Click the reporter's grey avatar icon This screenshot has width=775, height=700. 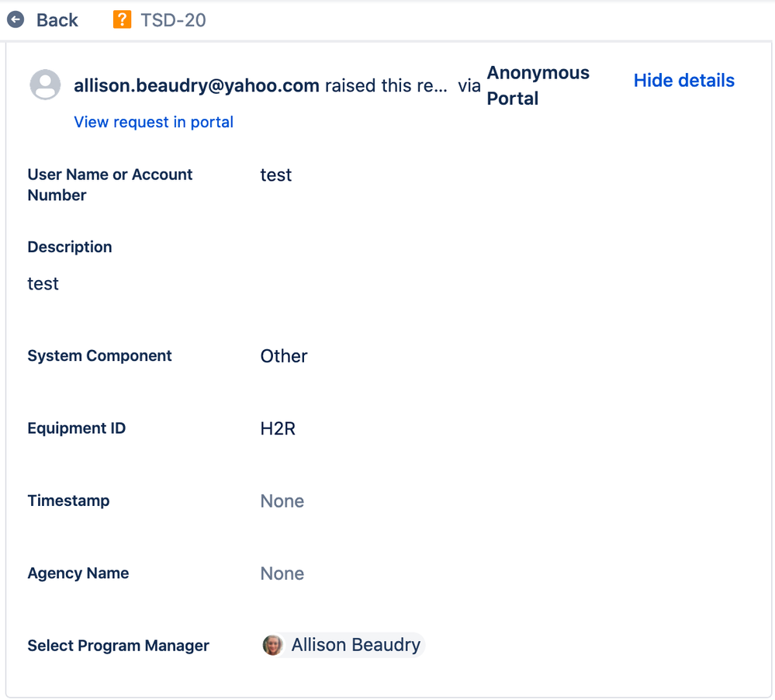pyautogui.click(x=45, y=85)
